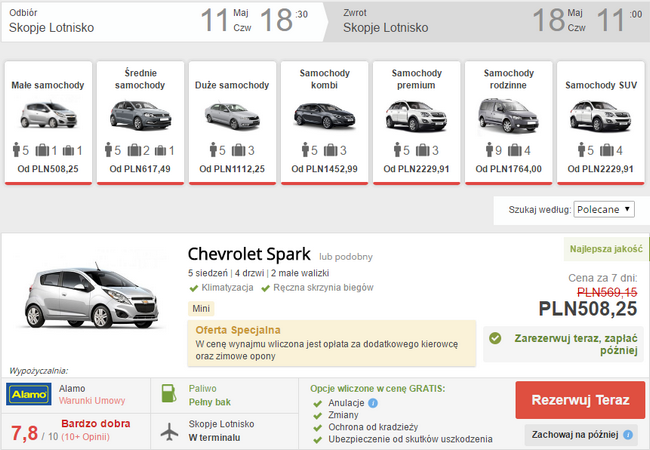Click the dark estate car in Samochody kombi
The image size is (650, 450).
tap(325, 115)
